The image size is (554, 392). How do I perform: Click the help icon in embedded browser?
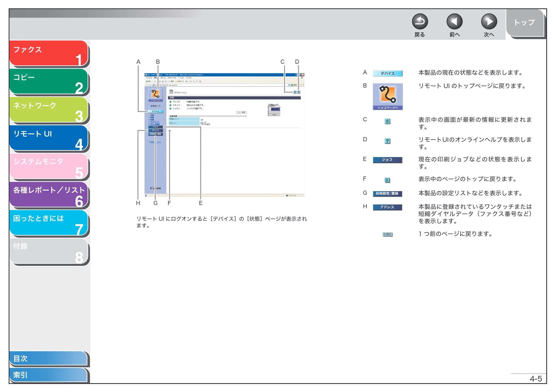299,92
